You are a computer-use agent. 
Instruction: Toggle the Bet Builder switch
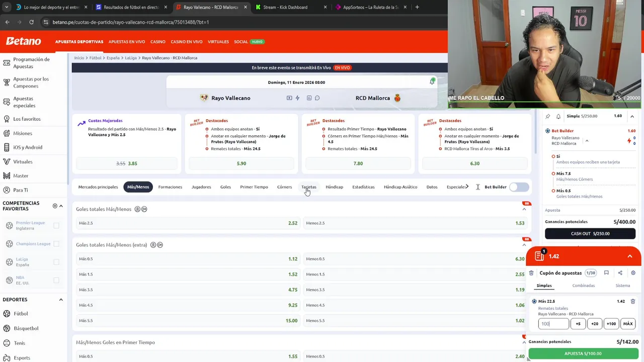(x=519, y=187)
